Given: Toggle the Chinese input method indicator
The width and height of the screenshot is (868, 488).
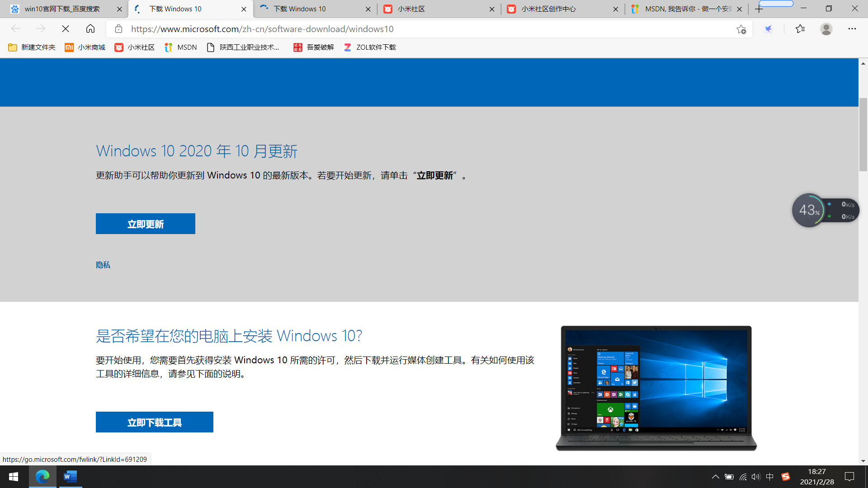Looking at the screenshot, I should coord(770,477).
